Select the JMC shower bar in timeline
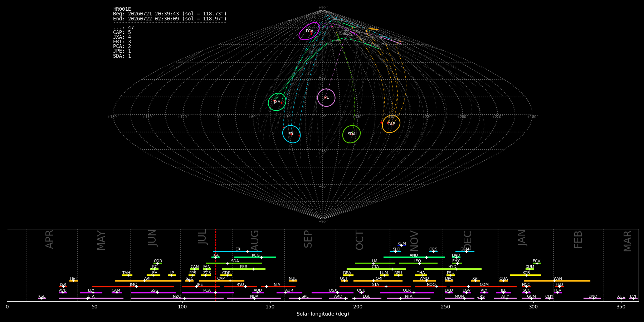 (x=133, y=287)
